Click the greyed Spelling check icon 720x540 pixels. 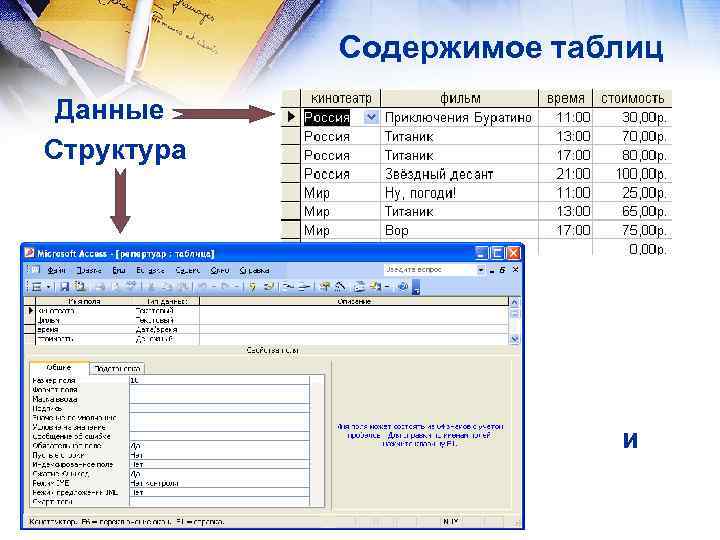pos(131,287)
